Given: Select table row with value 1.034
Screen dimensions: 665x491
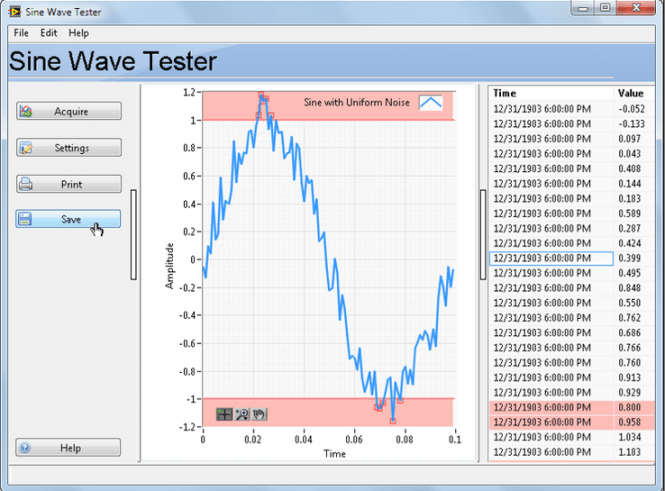Looking at the screenshot, I should (x=572, y=437).
